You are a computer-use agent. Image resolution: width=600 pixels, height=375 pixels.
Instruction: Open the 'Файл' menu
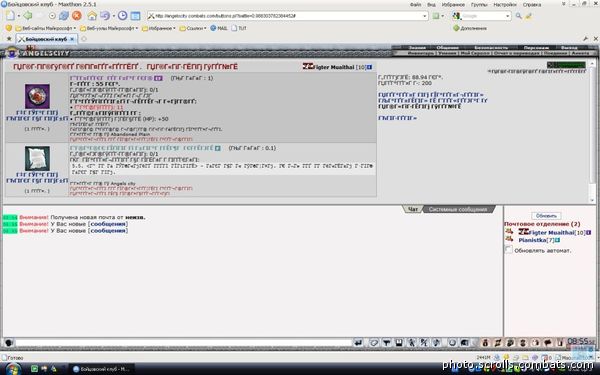(415, 5)
